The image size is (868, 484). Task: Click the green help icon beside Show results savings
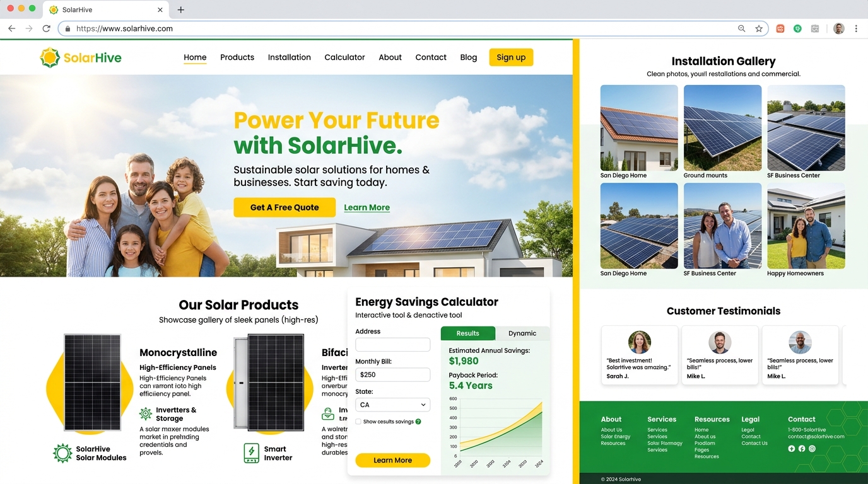418,422
